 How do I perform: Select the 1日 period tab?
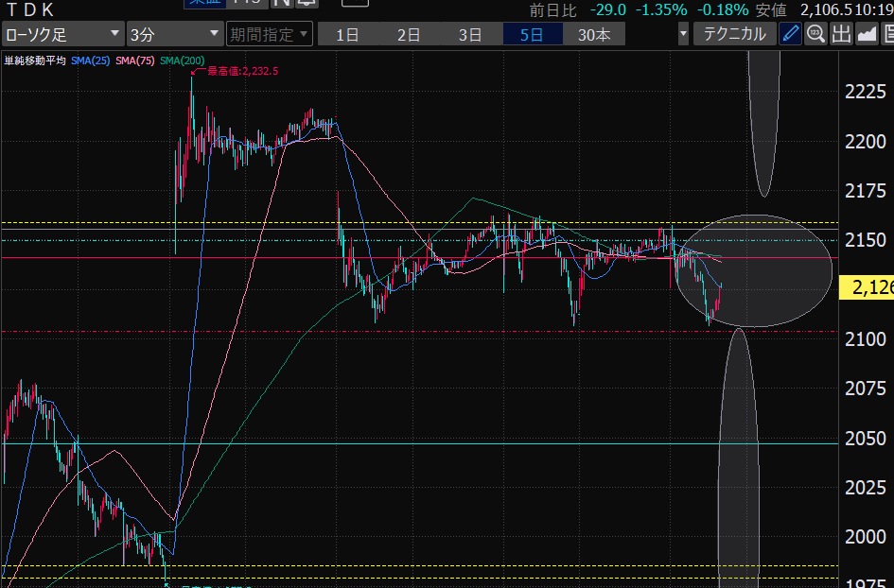point(347,35)
